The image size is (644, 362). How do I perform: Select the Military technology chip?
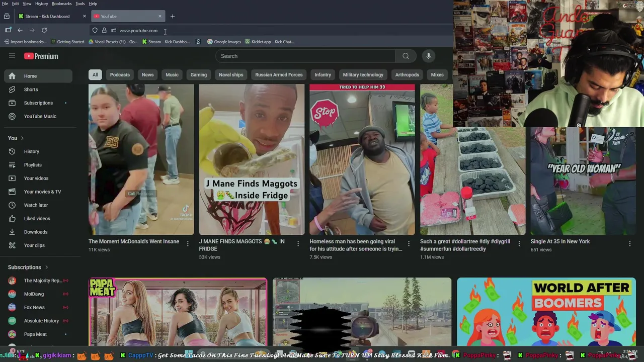(363, 75)
